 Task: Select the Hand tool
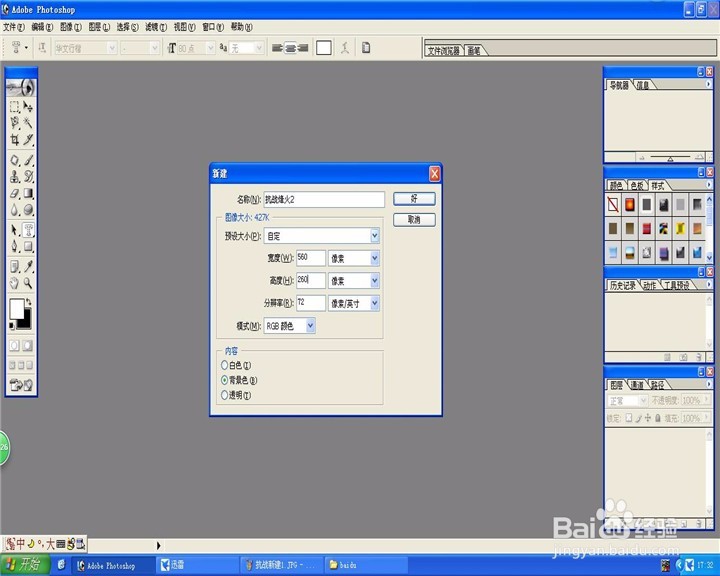15,283
